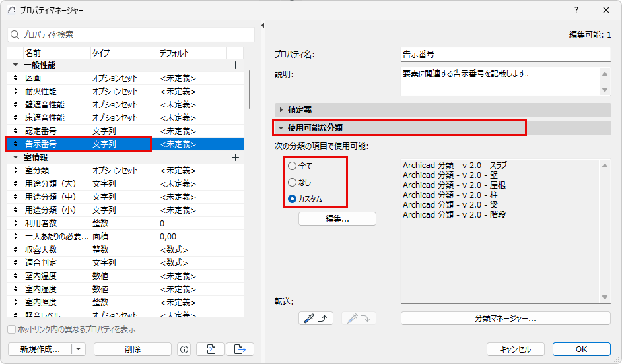The height and width of the screenshot is (364, 622).
Task: Expand the 値定義 section
Action: 281,109
